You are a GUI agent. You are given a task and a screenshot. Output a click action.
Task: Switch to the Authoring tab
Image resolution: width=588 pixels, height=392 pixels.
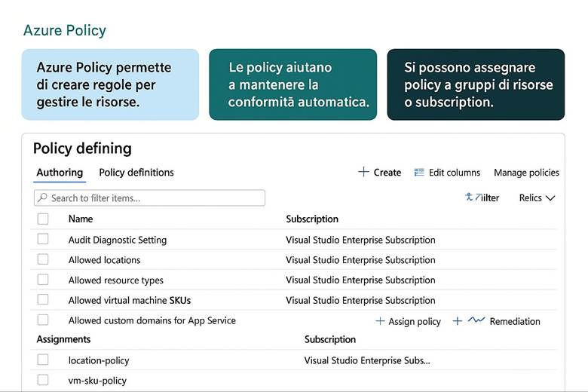tap(60, 173)
